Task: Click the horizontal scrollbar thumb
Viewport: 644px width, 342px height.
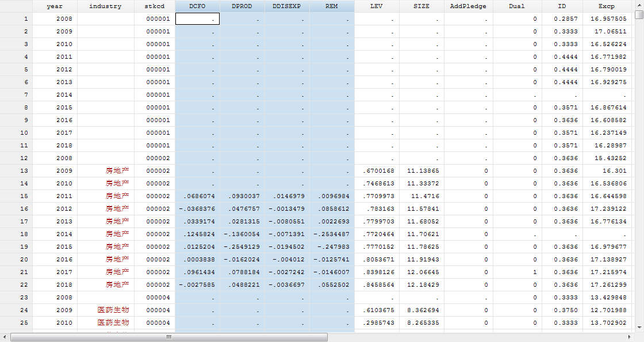Action: [x=169, y=337]
